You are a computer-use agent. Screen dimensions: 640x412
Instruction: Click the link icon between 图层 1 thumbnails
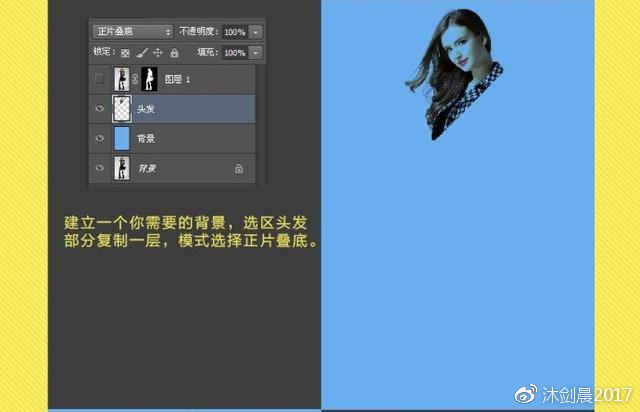tap(136, 79)
